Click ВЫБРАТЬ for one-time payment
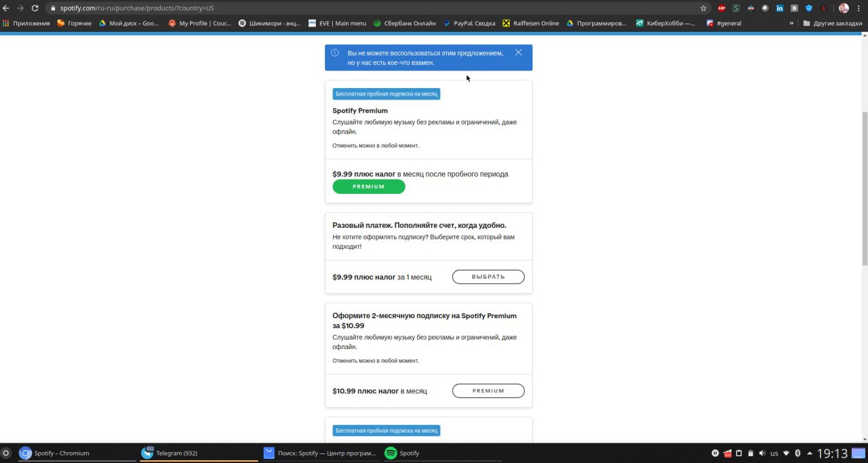 tap(488, 277)
